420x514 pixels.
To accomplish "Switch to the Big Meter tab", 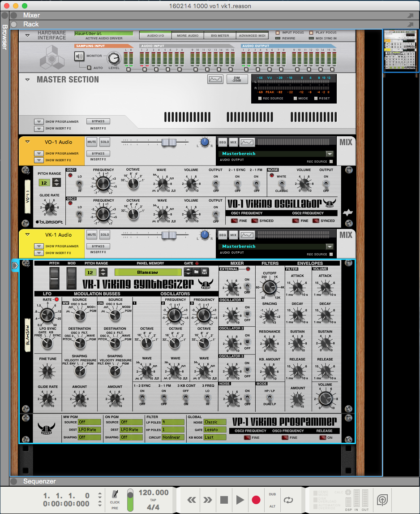I will (x=220, y=35).
